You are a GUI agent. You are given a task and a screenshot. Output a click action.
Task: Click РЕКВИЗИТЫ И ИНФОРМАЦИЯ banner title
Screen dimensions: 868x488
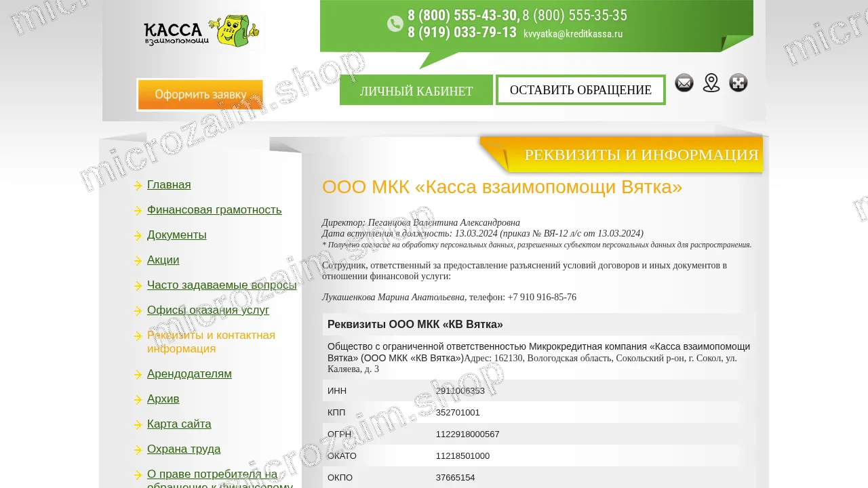[x=642, y=155]
